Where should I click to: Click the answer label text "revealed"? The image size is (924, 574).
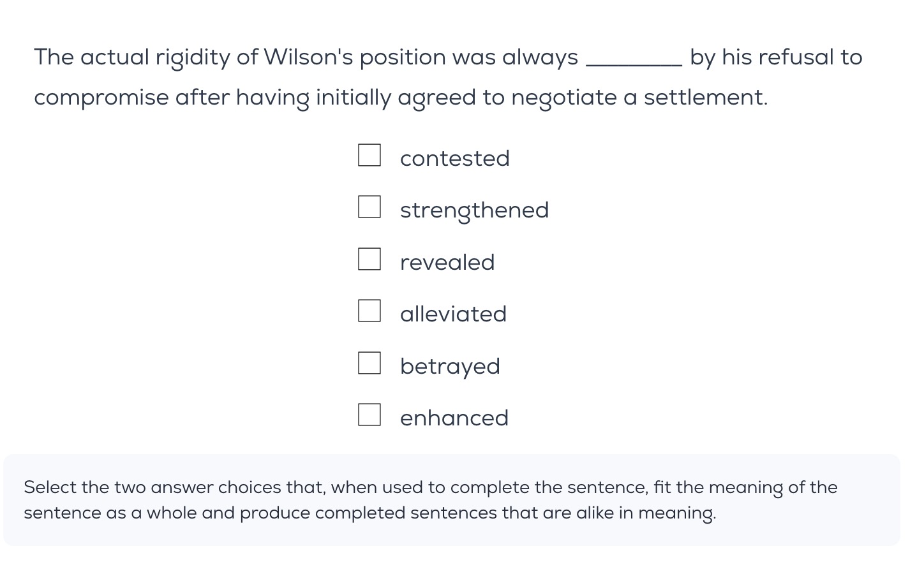(447, 262)
